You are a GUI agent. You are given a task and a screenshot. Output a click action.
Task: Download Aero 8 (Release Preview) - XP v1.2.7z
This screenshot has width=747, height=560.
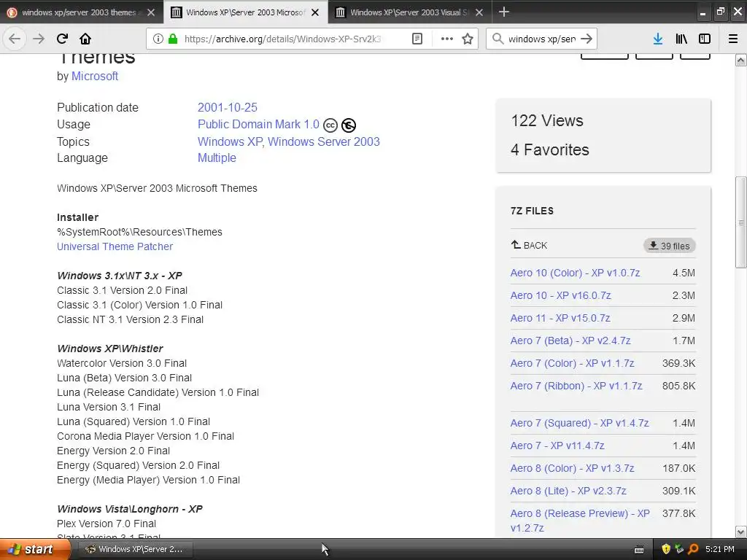[x=580, y=521]
